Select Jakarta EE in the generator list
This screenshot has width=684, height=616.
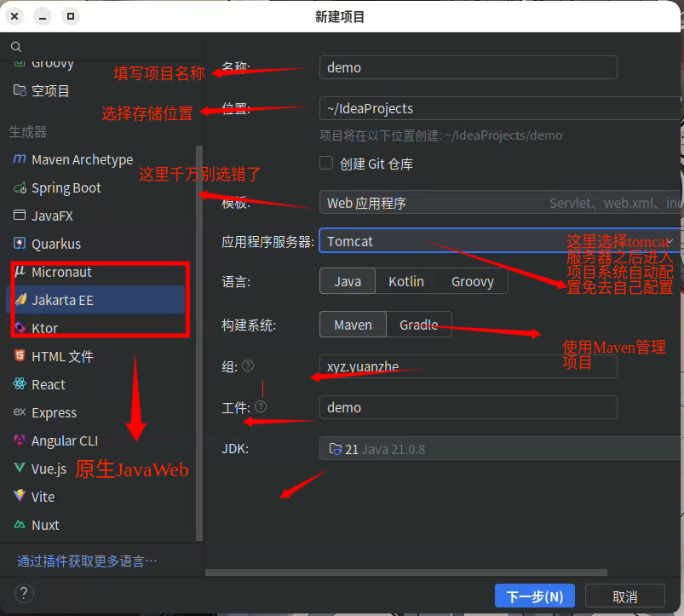click(x=62, y=300)
